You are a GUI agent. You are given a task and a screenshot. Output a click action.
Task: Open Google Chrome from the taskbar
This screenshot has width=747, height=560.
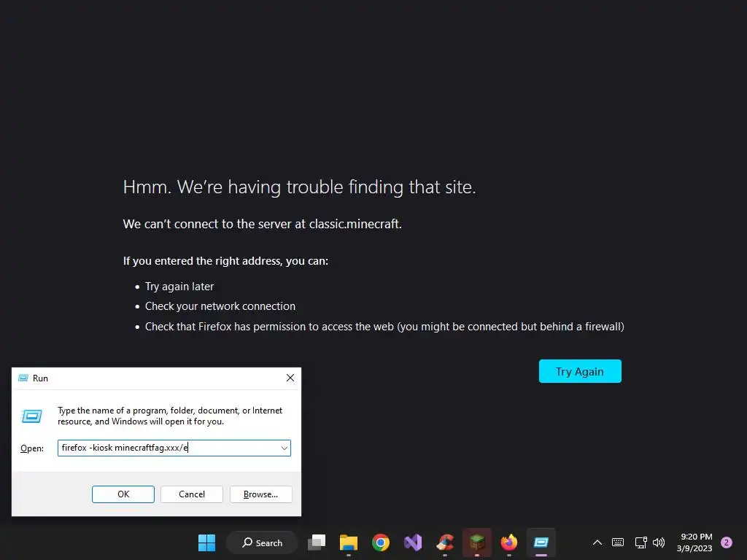pos(381,542)
